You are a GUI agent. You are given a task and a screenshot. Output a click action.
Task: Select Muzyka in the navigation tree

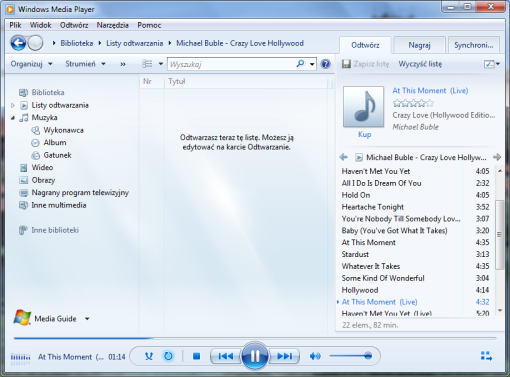click(44, 117)
